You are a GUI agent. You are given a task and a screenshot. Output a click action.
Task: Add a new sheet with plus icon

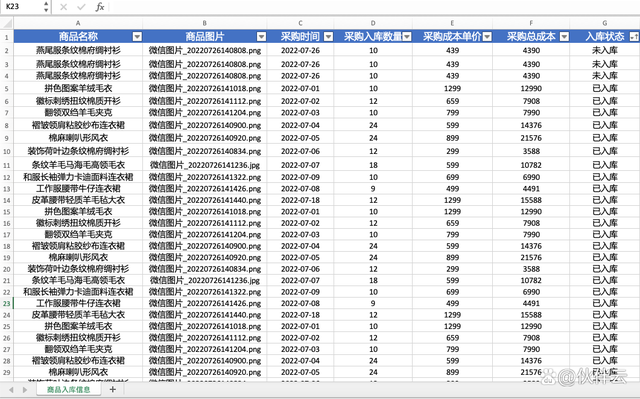tap(113, 389)
